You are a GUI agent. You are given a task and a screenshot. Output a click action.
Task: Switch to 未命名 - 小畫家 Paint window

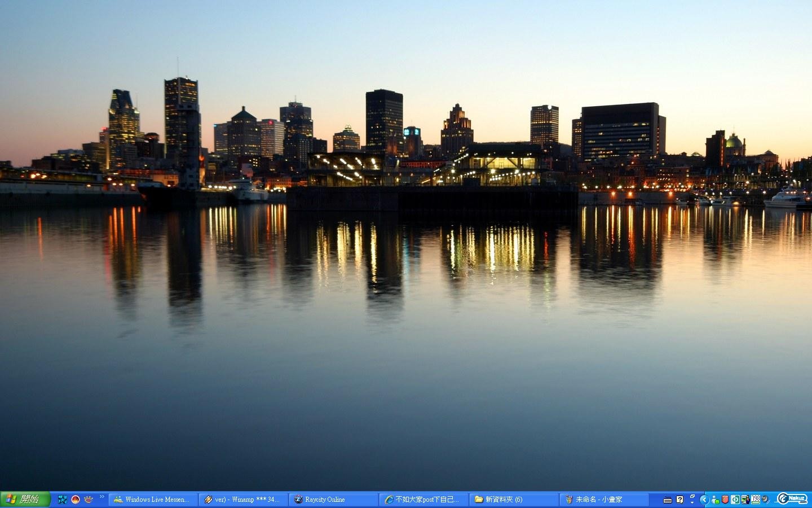603,500
